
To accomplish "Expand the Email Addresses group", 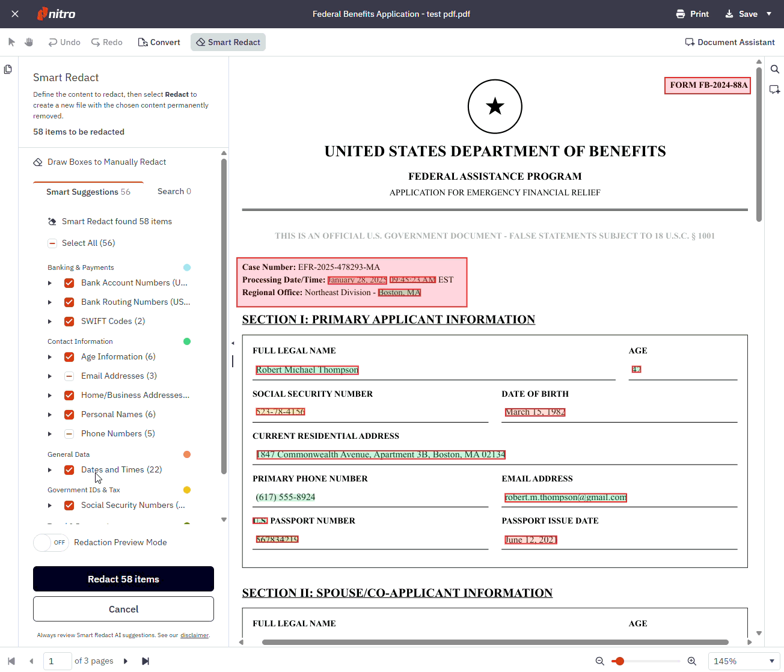I will coord(50,376).
